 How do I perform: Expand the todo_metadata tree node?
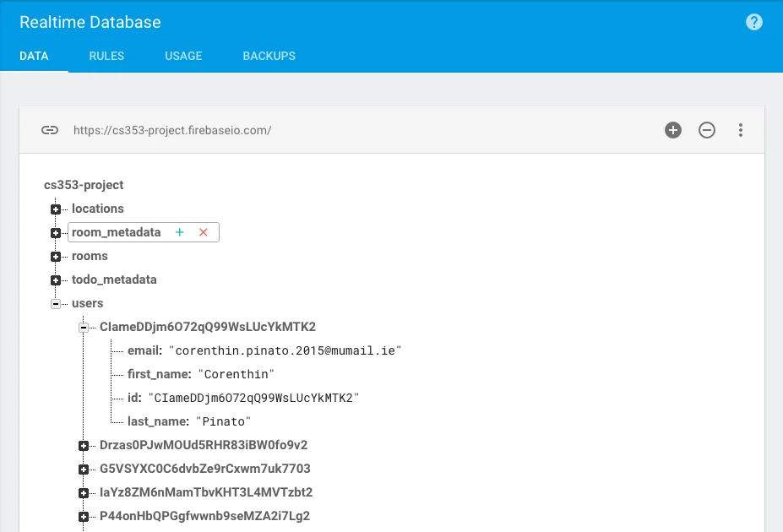coord(56,280)
